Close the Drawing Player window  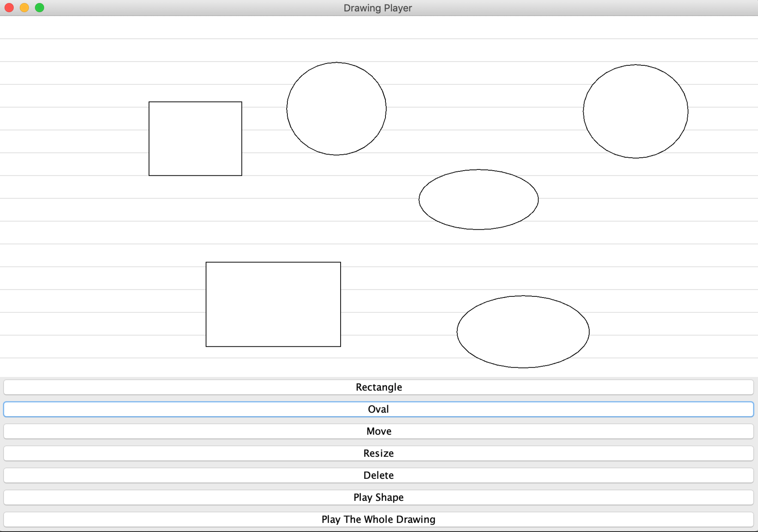pos(9,7)
